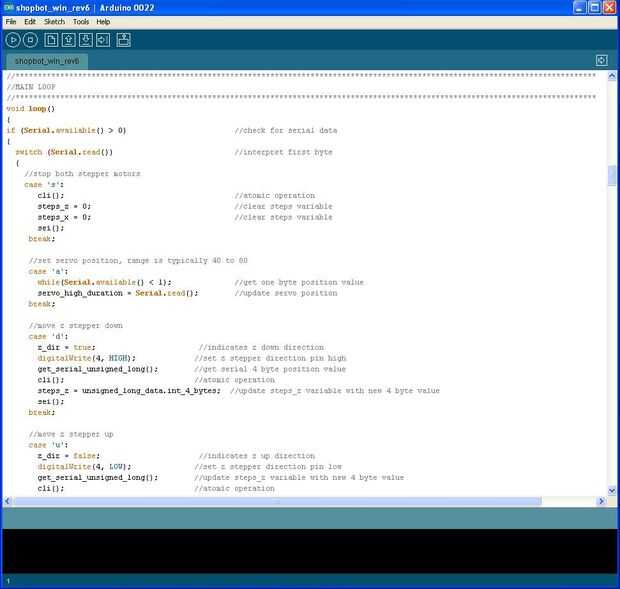Click the vertical scrollbar down arrow
This screenshot has height=589, width=620.
[x=612, y=491]
